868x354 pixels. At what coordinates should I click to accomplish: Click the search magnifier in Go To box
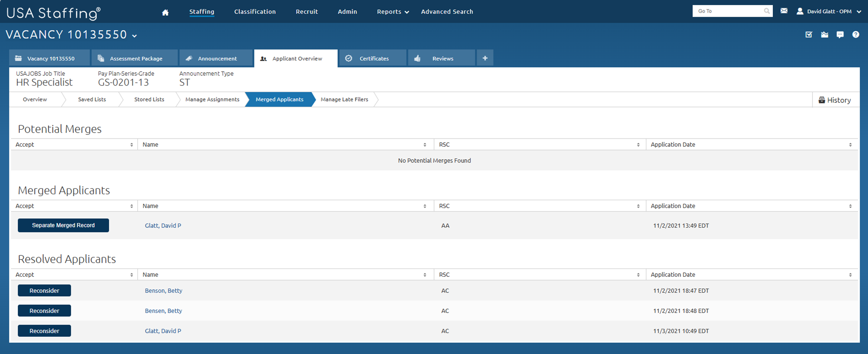[x=766, y=11]
